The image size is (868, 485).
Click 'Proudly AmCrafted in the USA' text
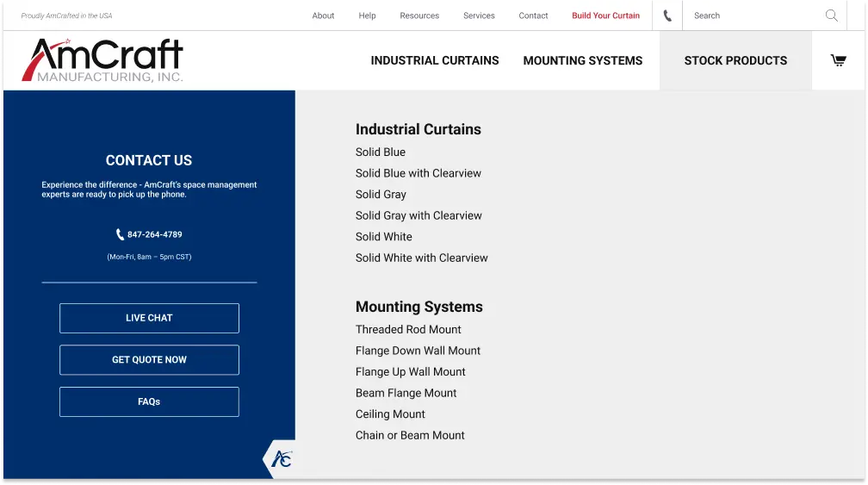pos(66,16)
